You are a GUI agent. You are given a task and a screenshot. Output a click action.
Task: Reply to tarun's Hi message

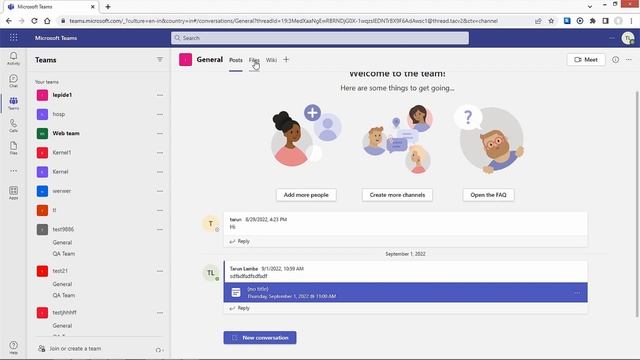tap(240, 241)
